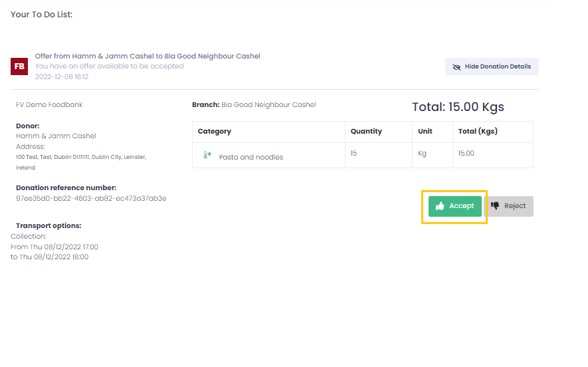The width and height of the screenshot is (588, 367).
Task: Click the donation reference number value
Action: [91, 199]
